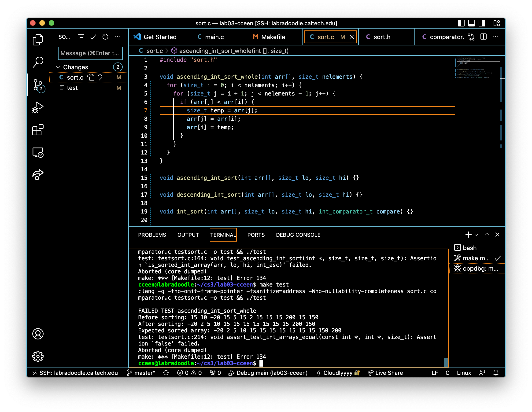Discard changes icon for sort.c

pyautogui.click(x=100, y=77)
